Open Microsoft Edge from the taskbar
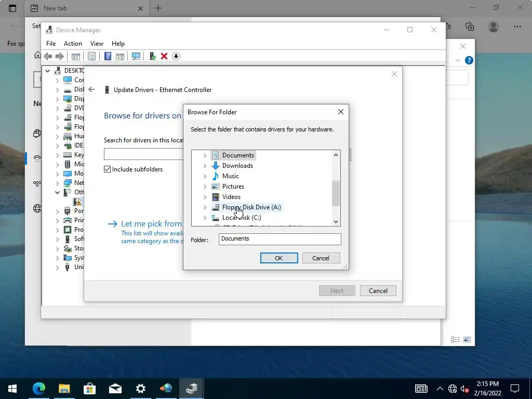532x399 pixels. 38,389
